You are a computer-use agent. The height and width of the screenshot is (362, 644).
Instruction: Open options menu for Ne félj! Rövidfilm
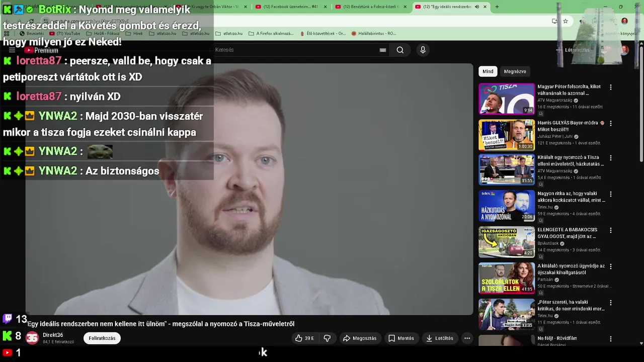611,339
